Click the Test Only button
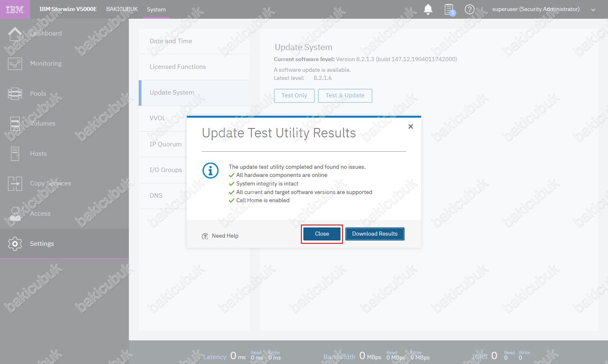The width and height of the screenshot is (608, 364). point(294,95)
